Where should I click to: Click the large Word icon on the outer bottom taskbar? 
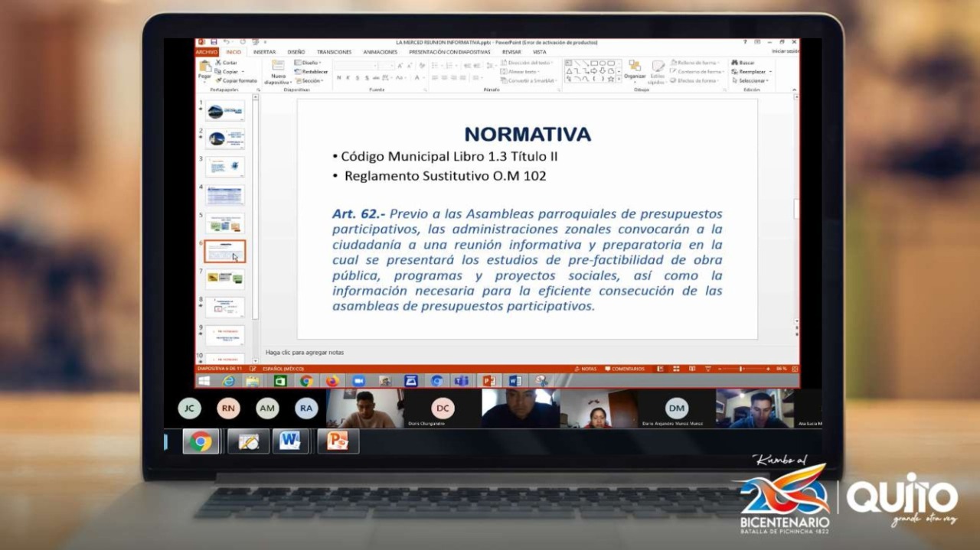coord(290,441)
